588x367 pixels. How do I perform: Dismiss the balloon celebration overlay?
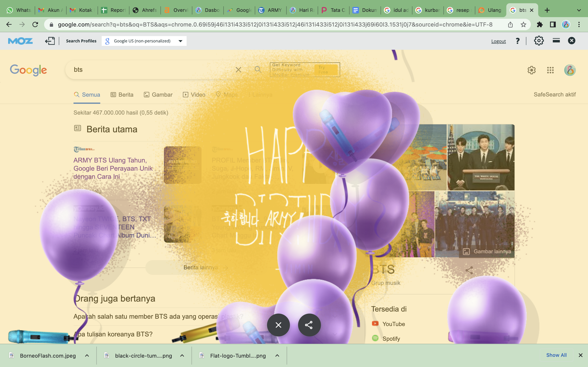278,325
